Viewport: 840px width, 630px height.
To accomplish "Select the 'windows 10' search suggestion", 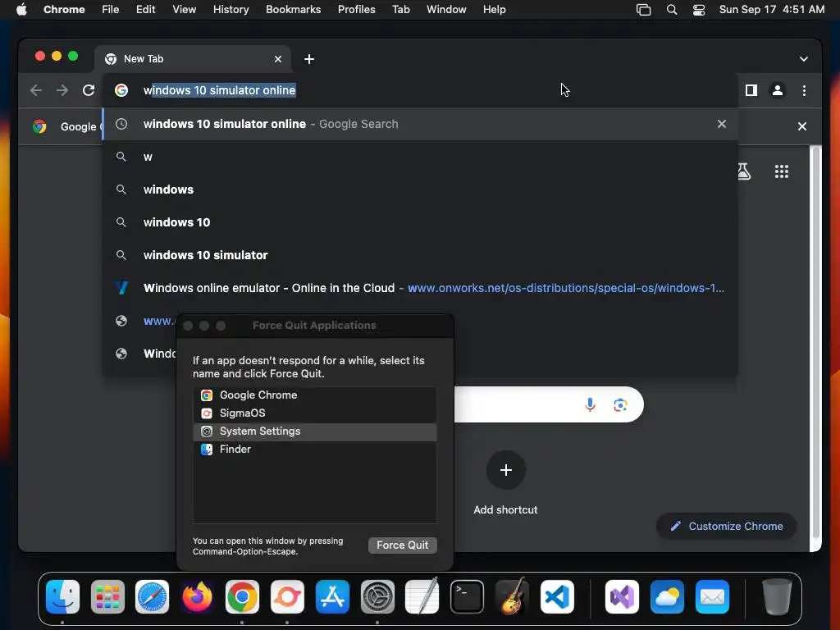I will 420,222.
